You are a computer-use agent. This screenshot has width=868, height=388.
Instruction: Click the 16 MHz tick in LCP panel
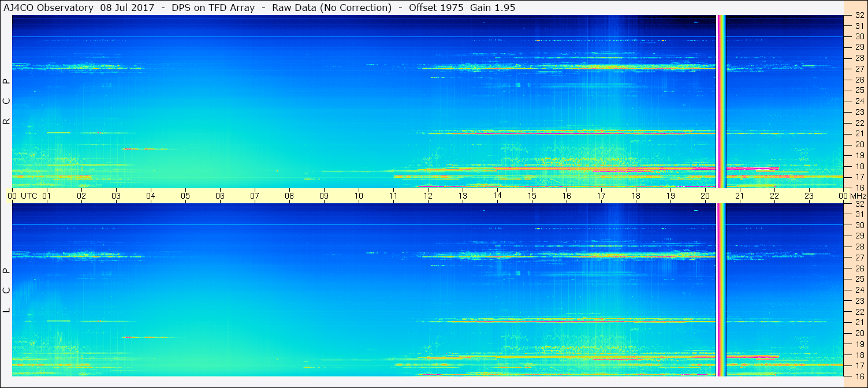click(859, 376)
